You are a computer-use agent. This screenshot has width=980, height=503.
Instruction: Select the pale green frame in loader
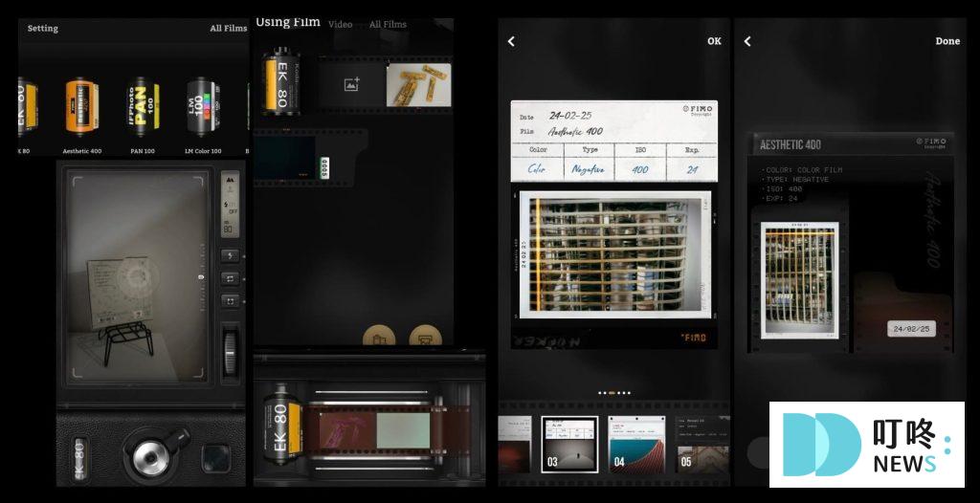(x=403, y=430)
